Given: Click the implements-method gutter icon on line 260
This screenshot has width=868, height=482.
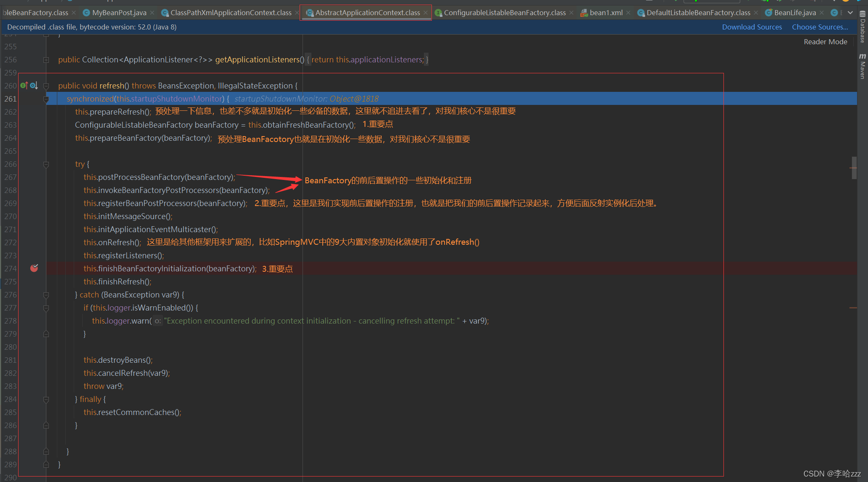Looking at the screenshot, I should click(x=24, y=86).
